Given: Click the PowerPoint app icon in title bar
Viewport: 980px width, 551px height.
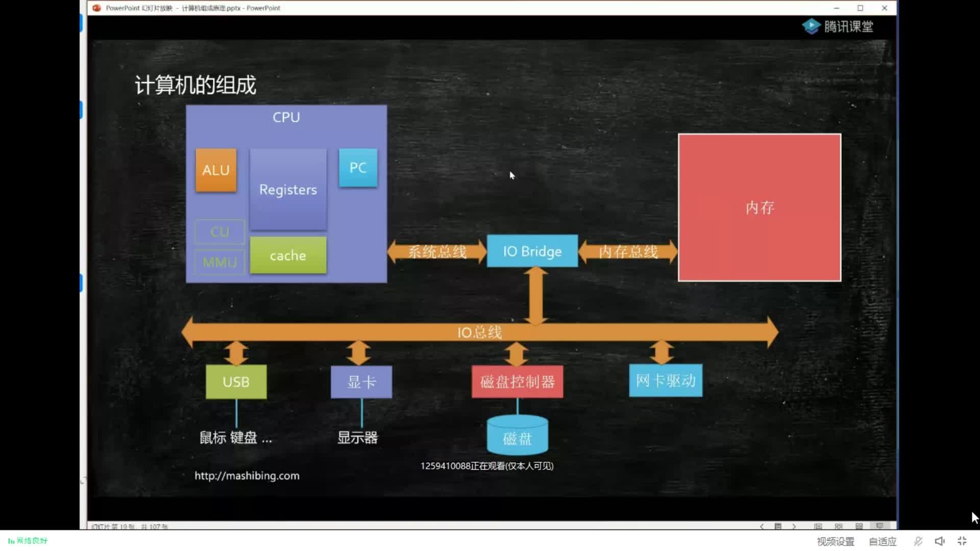Looking at the screenshot, I should [x=96, y=8].
